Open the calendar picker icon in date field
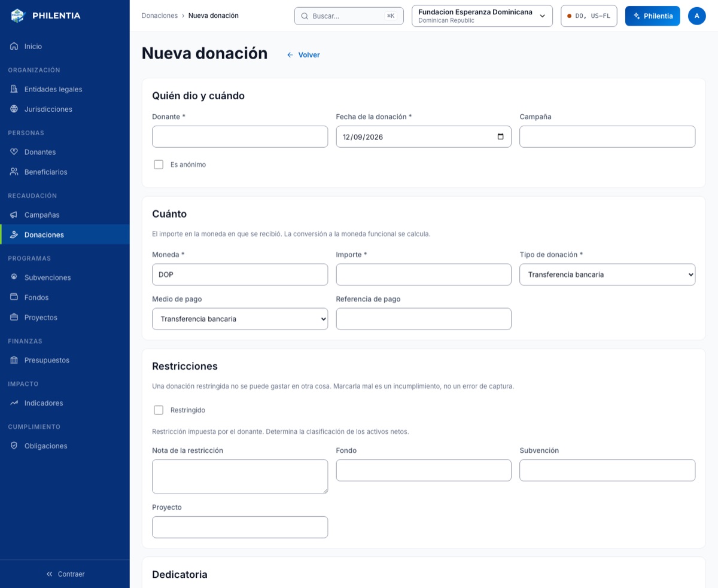Image resolution: width=718 pixels, height=588 pixels. [x=501, y=136]
